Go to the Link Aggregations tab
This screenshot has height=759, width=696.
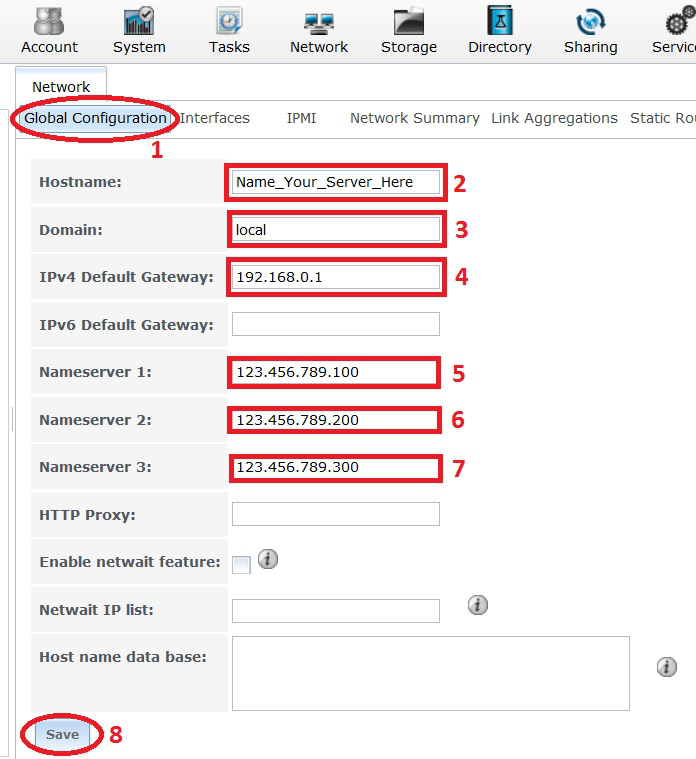554,118
